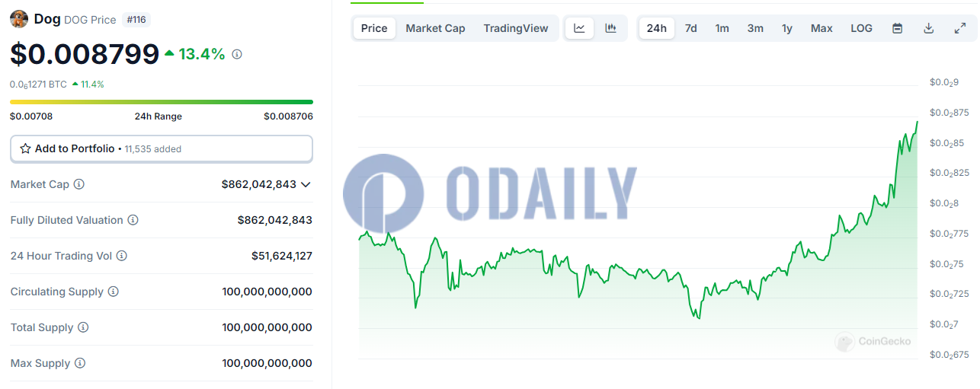The height and width of the screenshot is (389, 980).
Task: Switch to Market Cap chart tab
Action: point(435,28)
